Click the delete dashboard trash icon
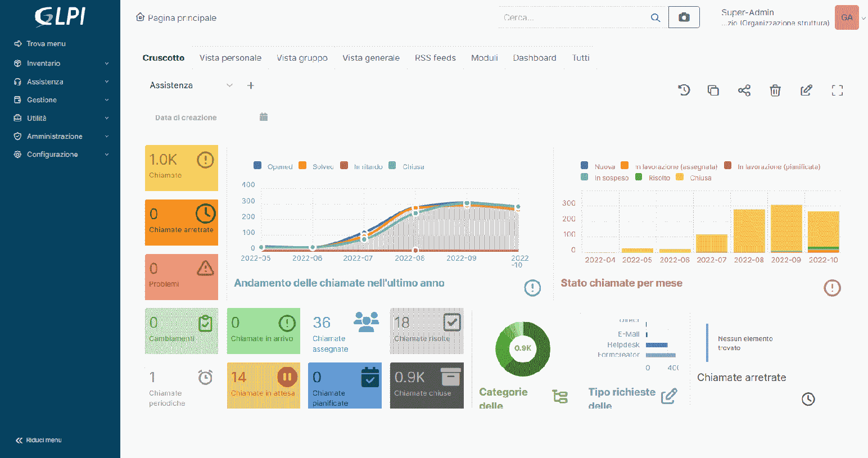 (775, 90)
